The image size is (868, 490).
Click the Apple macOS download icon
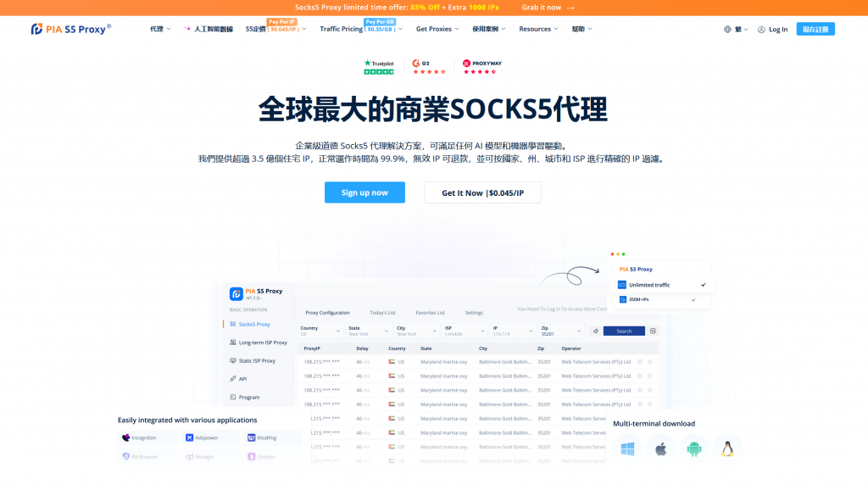[x=661, y=449]
